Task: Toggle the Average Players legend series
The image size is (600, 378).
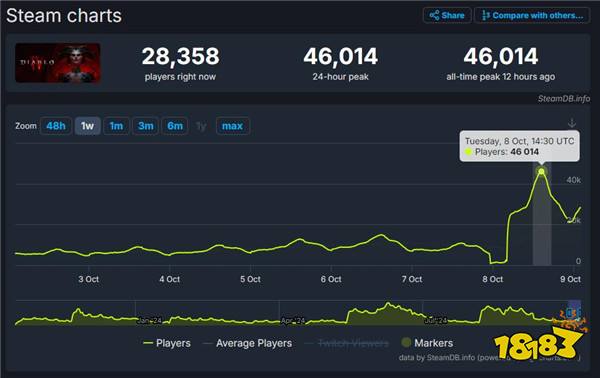Action: [x=248, y=343]
